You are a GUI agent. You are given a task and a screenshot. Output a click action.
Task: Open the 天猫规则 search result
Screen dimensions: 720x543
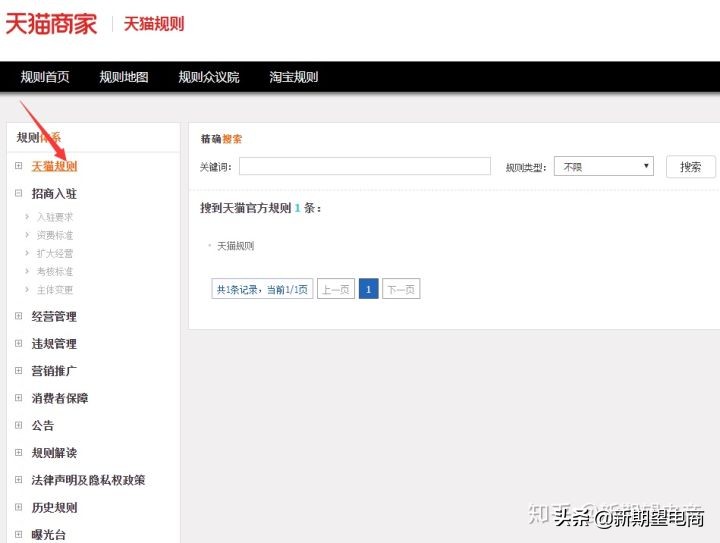pyautogui.click(x=235, y=246)
